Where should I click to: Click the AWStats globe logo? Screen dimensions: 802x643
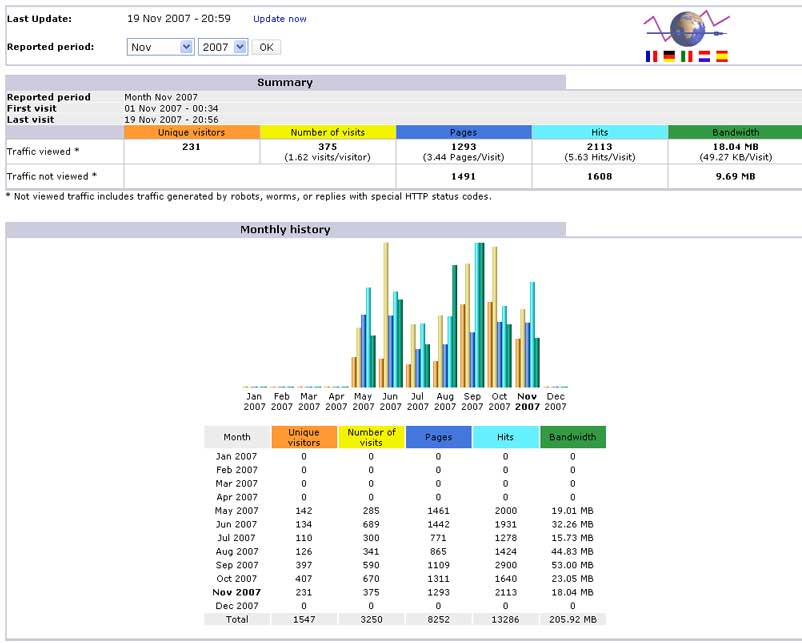point(686,26)
